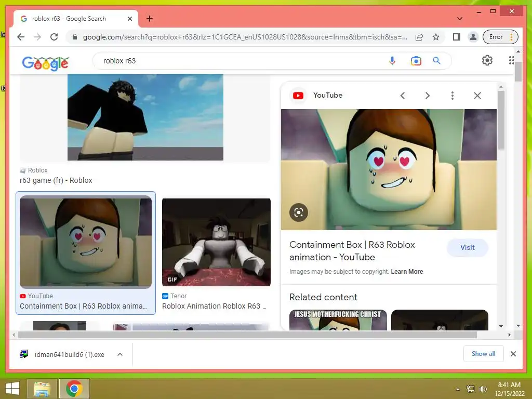Select the Containment Box YouTube result thumbnail
532x399 pixels.
86,242
